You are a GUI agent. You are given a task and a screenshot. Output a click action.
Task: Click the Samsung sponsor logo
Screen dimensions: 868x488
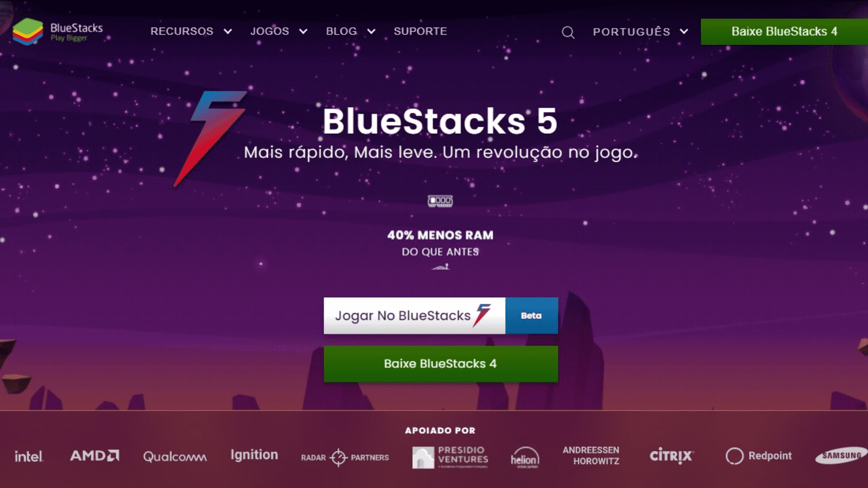(841, 455)
